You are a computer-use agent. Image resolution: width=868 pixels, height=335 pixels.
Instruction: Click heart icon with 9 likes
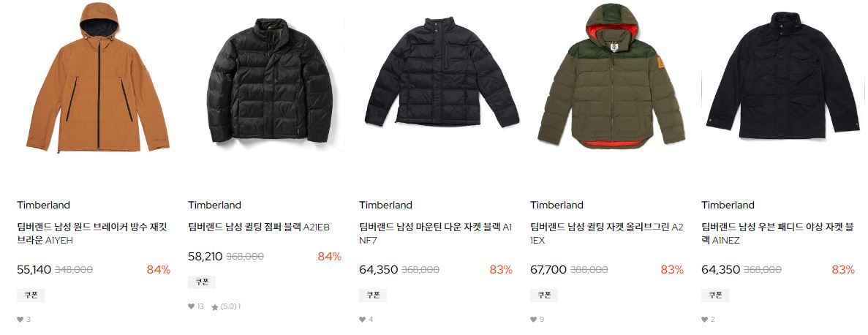coord(534,320)
